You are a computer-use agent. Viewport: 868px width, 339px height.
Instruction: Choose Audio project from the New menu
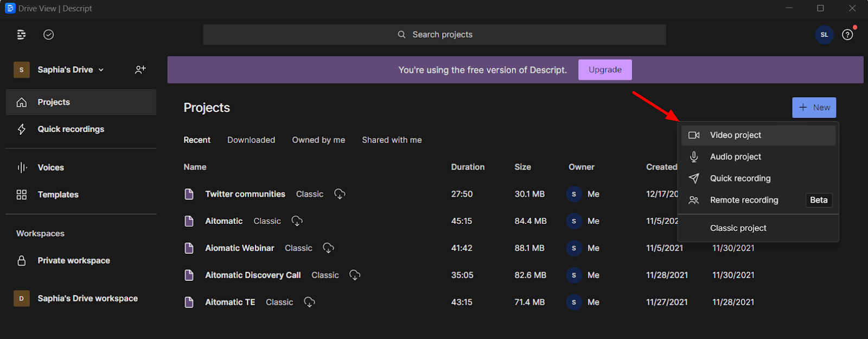[x=758, y=157]
